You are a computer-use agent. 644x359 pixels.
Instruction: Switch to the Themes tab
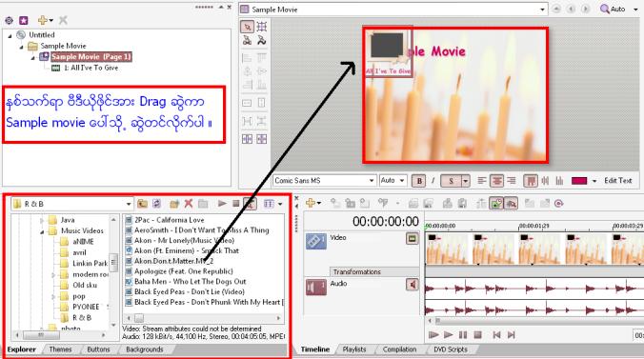tap(60, 349)
